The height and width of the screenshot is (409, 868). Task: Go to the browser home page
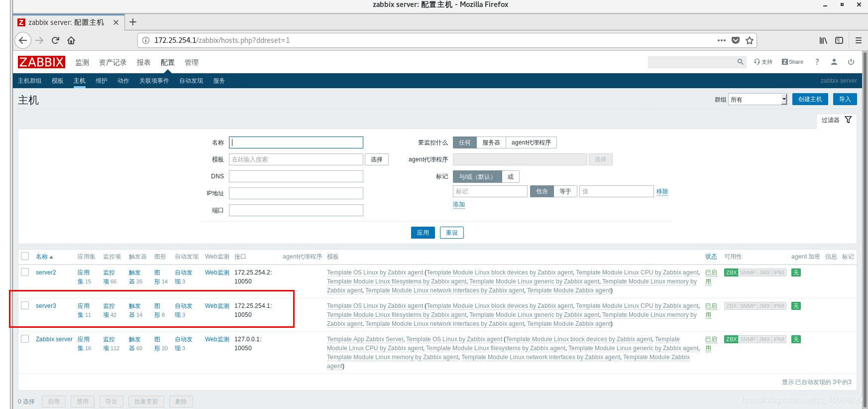71,40
